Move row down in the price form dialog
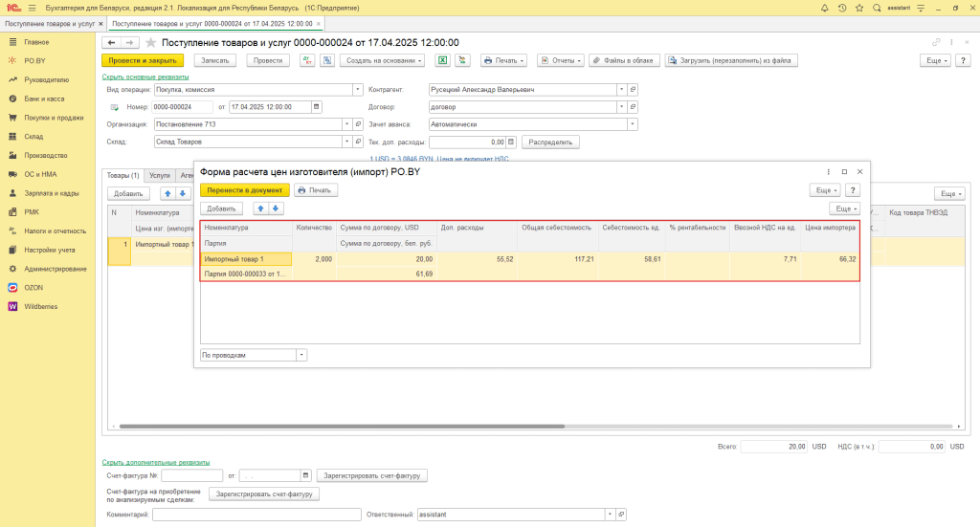Viewport: 980px width, 527px height. (x=276, y=209)
